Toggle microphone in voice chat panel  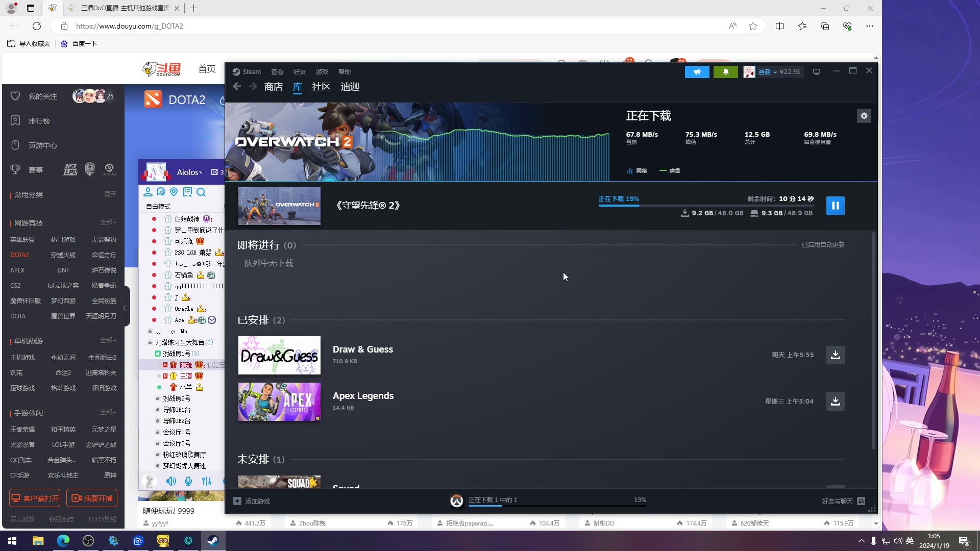188,481
